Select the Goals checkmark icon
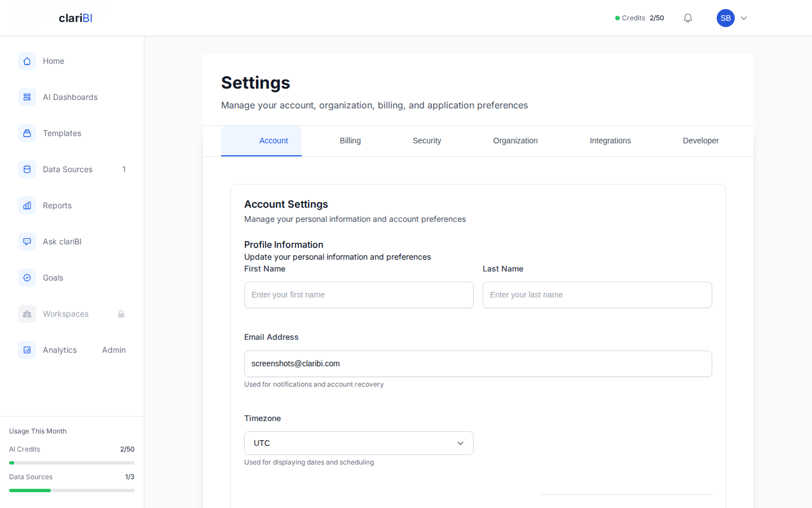This screenshot has height=508, width=812. pyautogui.click(x=27, y=277)
